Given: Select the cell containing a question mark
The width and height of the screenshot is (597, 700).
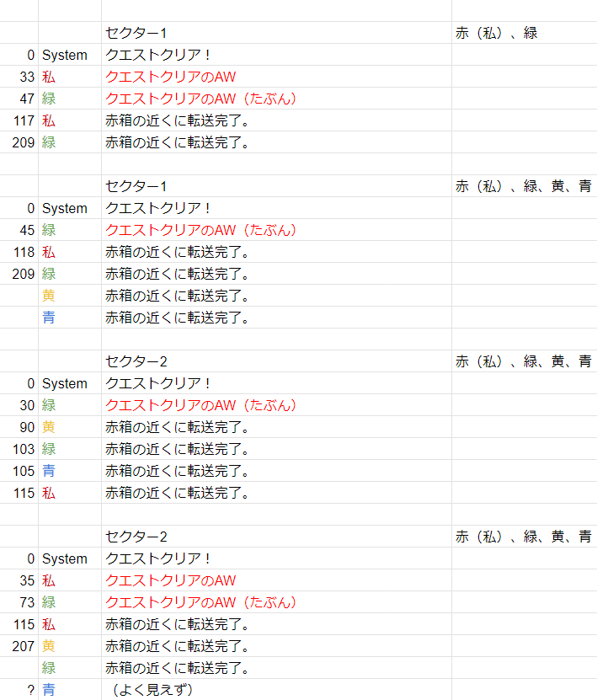Looking at the screenshot, I should (19, 690).
